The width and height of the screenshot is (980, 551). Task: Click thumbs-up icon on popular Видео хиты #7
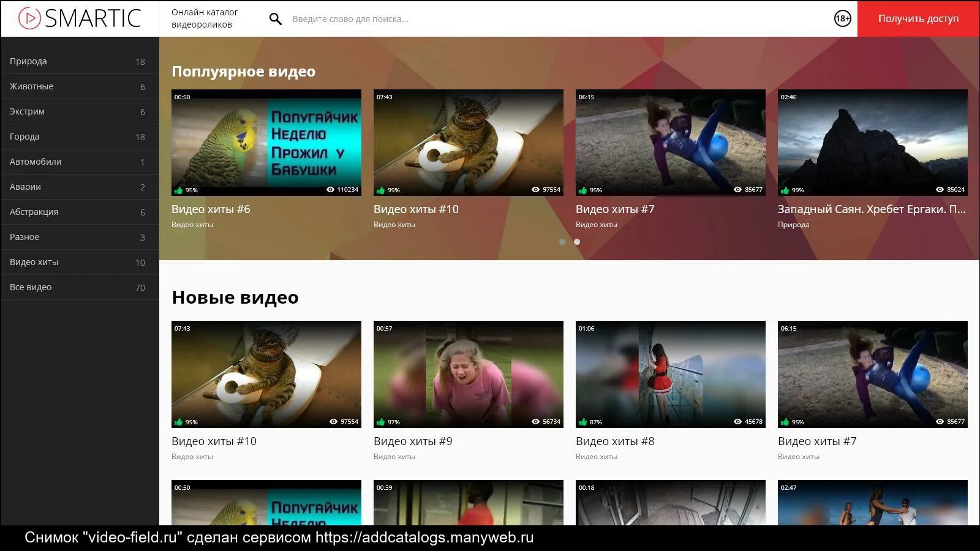tap(583, 190)
